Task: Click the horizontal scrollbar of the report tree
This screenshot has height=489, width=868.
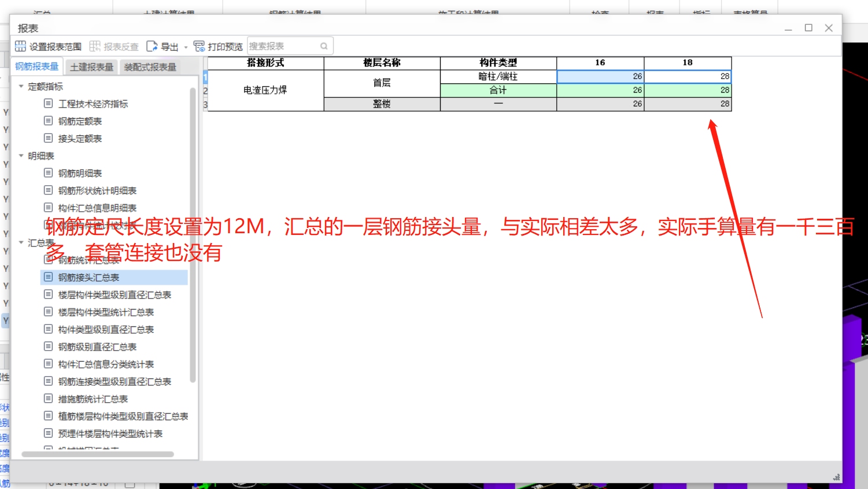Action: [97, 454]
